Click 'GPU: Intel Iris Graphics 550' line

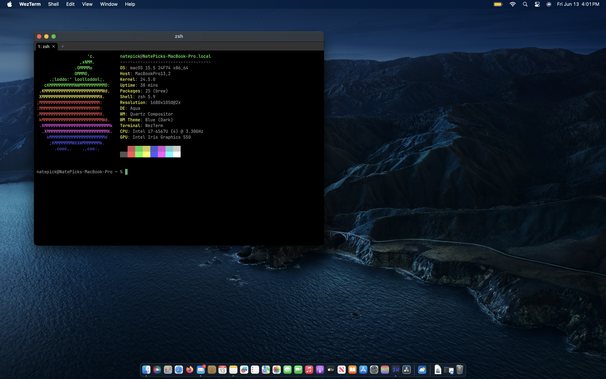coord(155,137)
